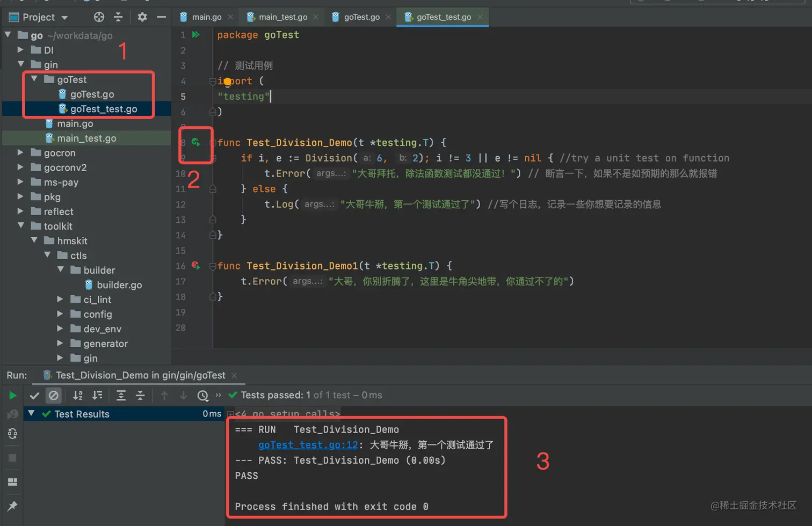Stop the running process
Screen dimensions: 812x526
(12, 458)
